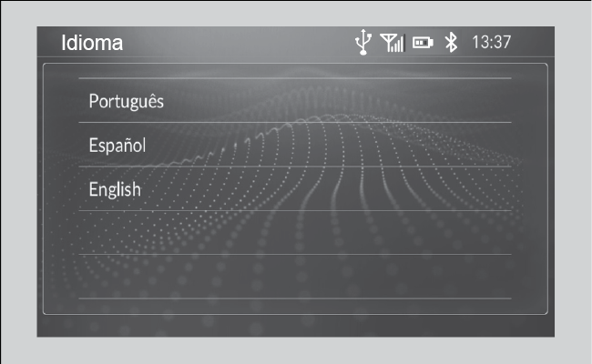Screen dimensions: 592x364
Task: Tap the Bluetooth status icon
Action: 451,42
